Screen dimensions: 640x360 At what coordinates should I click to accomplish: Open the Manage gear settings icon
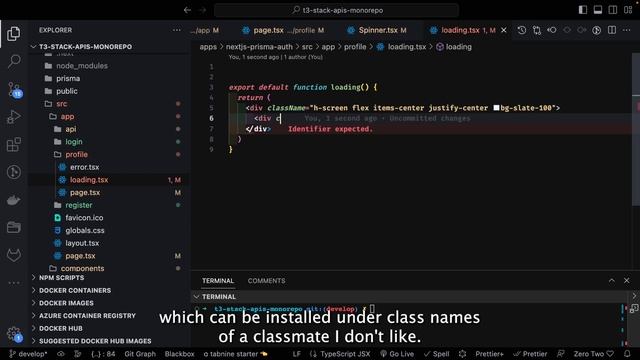click(x=14, y=334)
